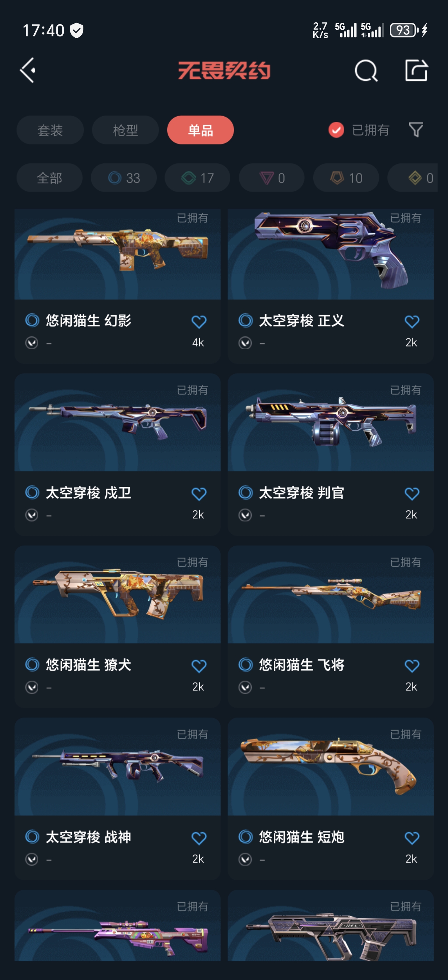Tap the back arrow icon
The image size is (448, 980).
point(28,70)
